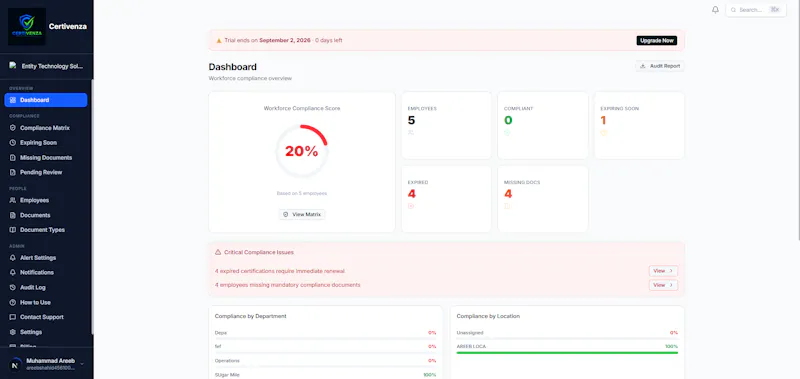This screenshot has width=800, height=379.
Task: Click the Expiring Soon clock icon in the sidebar
Action: pyautogui.click(x=13, y=143)
